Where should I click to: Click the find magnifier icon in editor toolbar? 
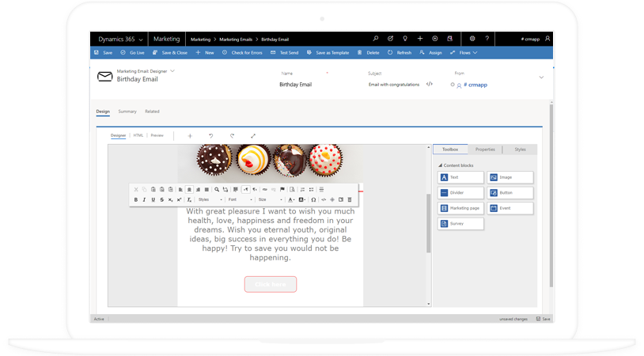217,189
